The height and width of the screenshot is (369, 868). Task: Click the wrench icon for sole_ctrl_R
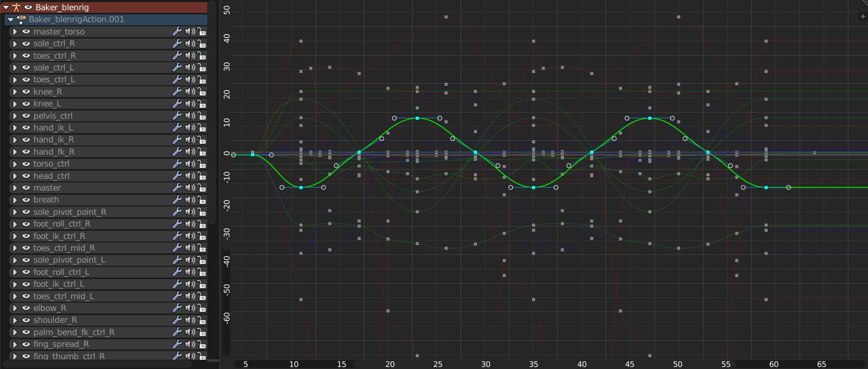177,44
